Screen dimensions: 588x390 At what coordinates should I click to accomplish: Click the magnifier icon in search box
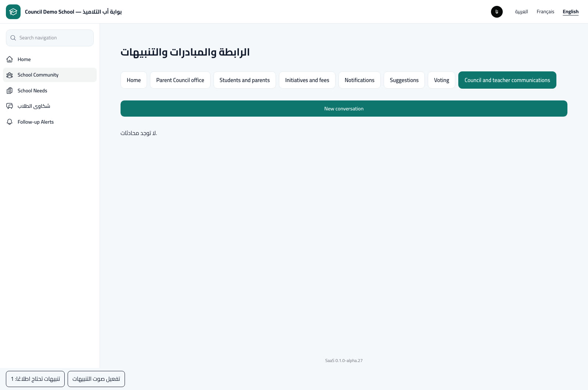pos(13,38)
